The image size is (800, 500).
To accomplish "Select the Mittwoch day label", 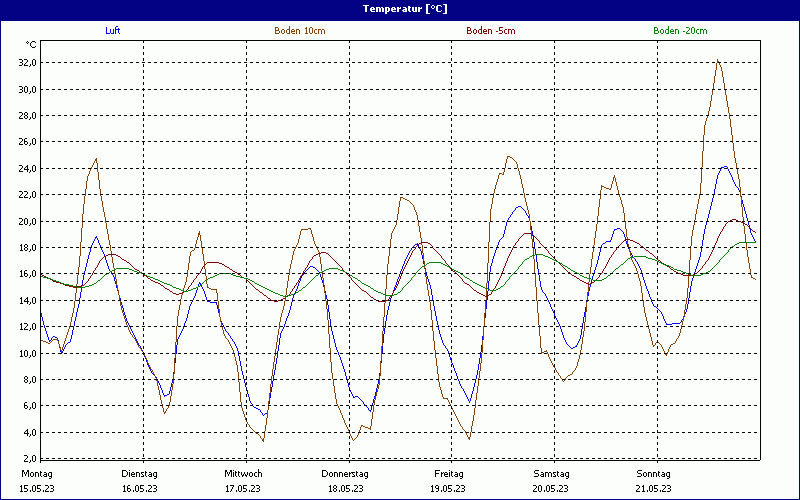I will pos(243,473).
